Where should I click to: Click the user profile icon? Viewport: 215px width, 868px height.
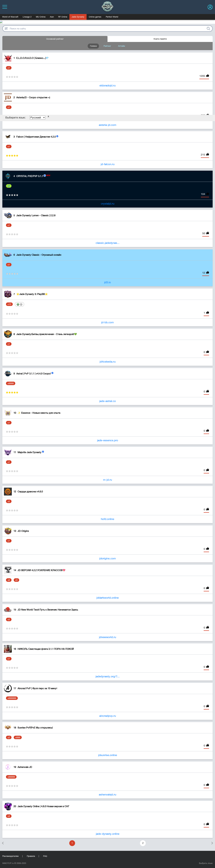coord(210,7)
